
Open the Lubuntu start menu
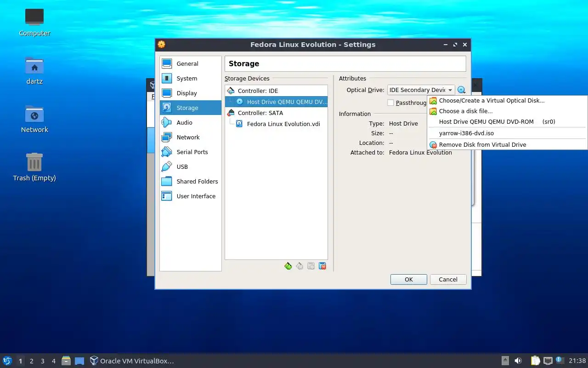(x=7, y=361)
